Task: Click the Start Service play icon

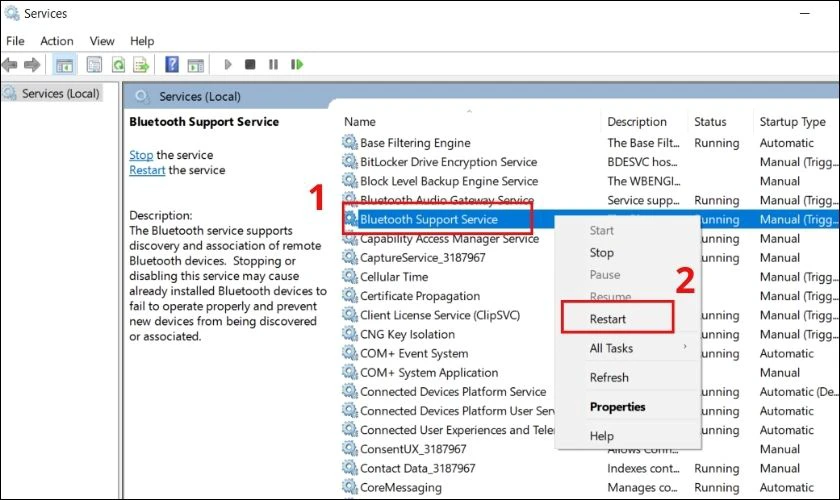Action: pos(228,64)
